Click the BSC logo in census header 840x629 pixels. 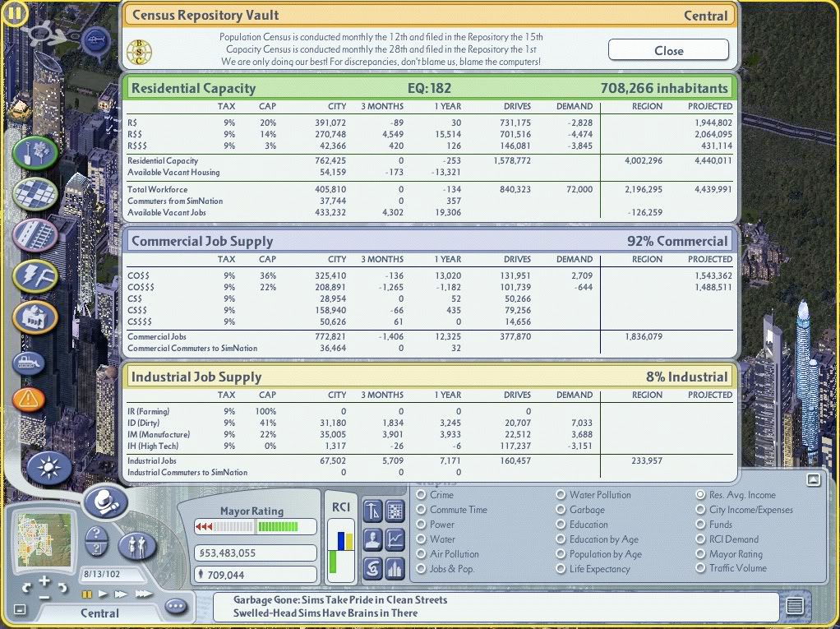tap(139, 52)
